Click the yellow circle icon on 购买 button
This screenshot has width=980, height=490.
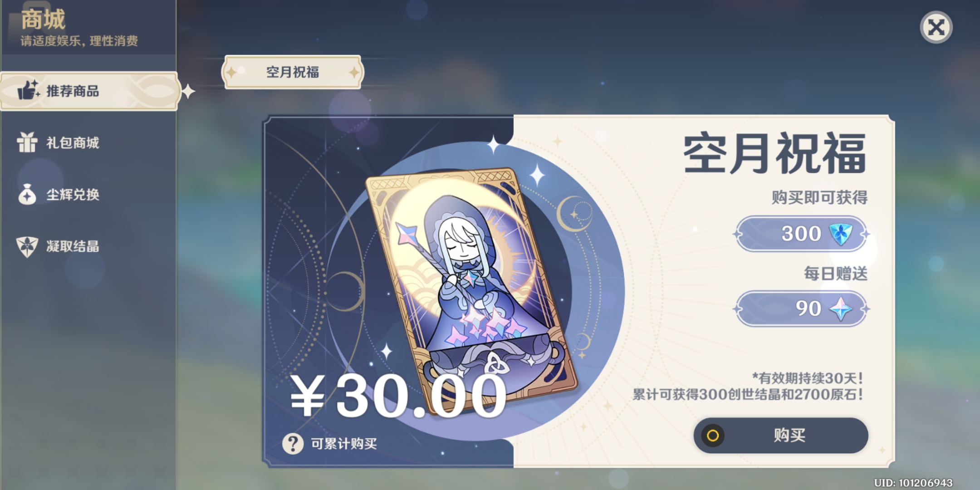click(713, 436)
